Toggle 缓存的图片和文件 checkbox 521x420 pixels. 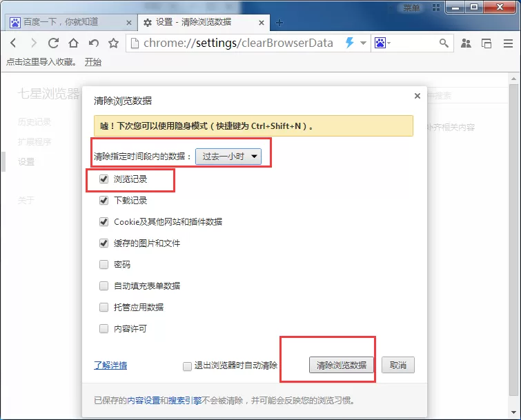coord(104,243)
